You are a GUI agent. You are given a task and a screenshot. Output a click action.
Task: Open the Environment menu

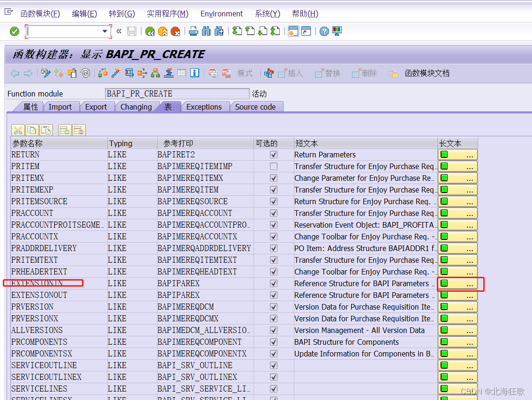click(x=221, y=14)
